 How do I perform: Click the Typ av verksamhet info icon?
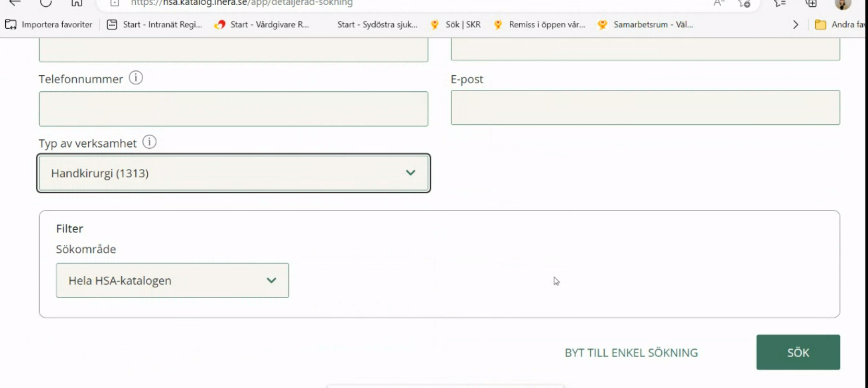pyautogui.click(x=149, y=142)
